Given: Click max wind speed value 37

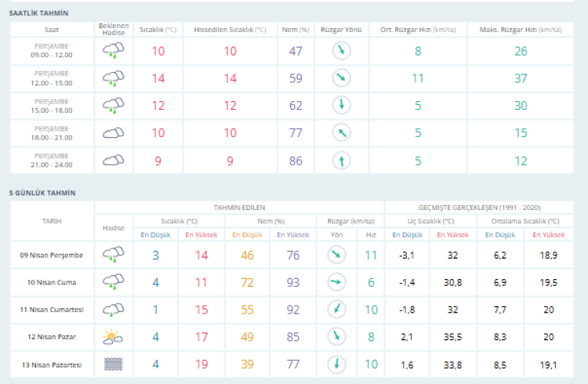Looking at the screenshot, I should [520, 78].
